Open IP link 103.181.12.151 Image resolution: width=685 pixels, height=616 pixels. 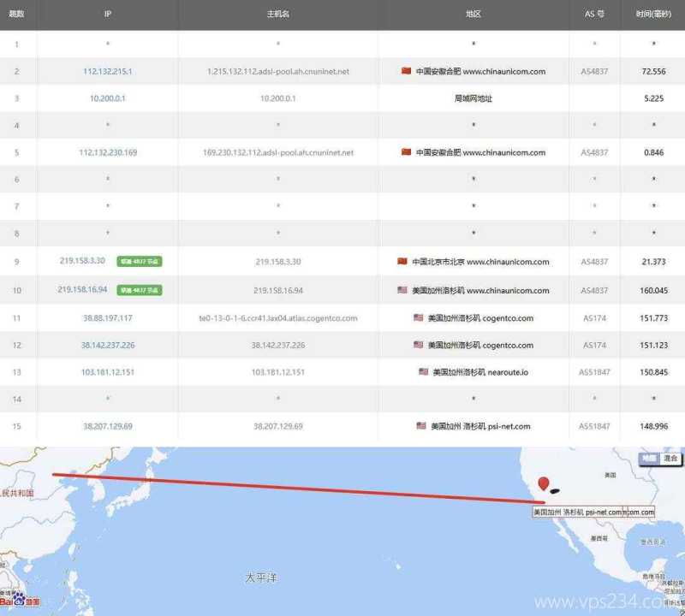pyautogui.click(x=107, y=372)
